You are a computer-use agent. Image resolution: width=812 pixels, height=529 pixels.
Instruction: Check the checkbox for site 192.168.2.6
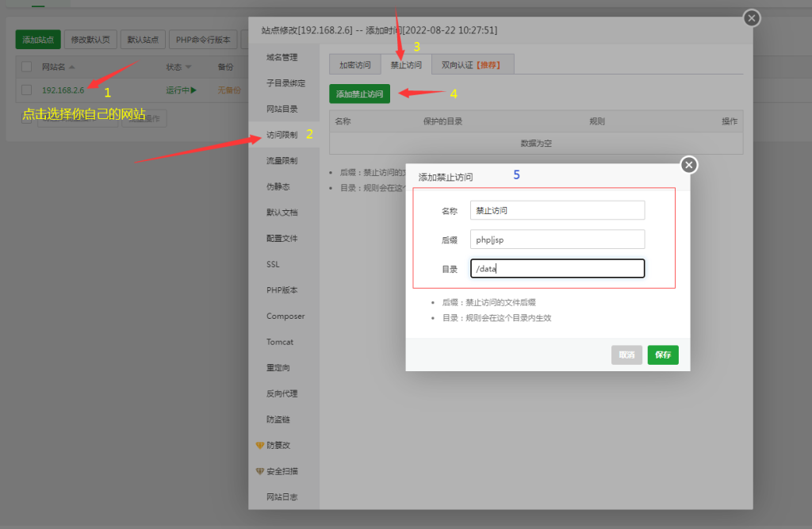pyautogui.click(x=25, y=90)
